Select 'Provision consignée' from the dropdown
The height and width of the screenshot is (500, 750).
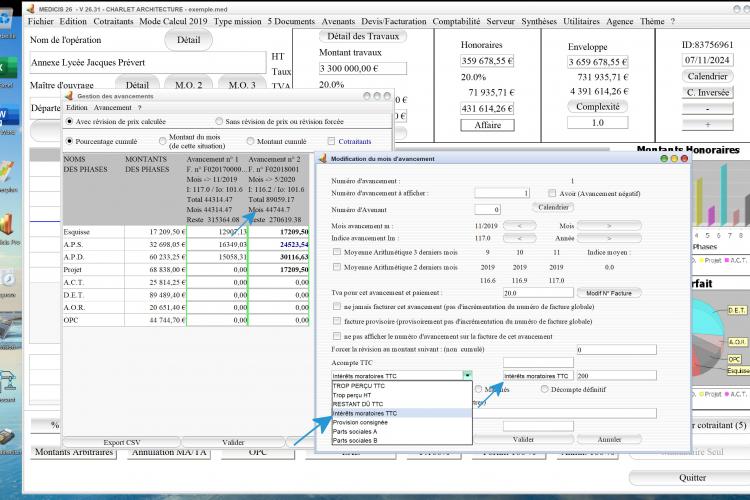402,422
